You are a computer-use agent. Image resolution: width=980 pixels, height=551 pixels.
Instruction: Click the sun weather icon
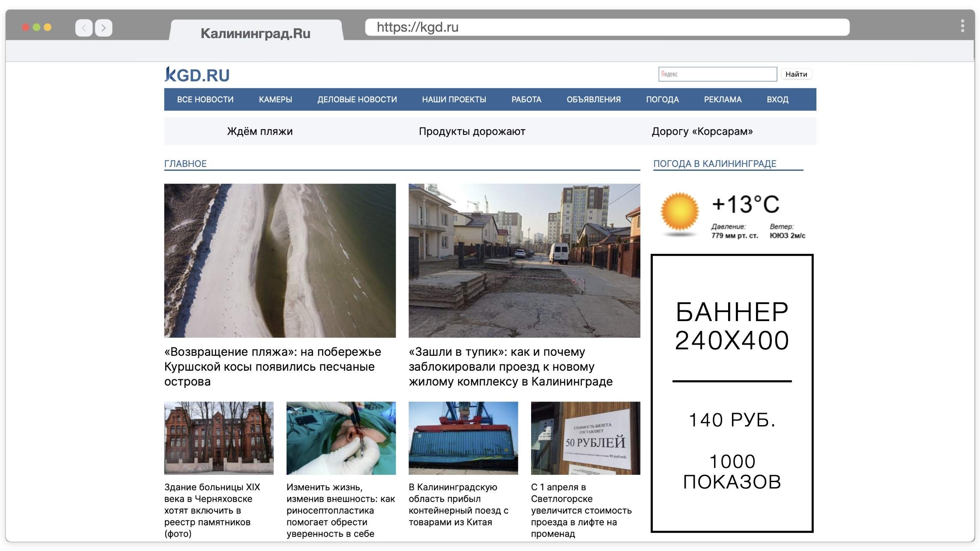click(679, 213)
